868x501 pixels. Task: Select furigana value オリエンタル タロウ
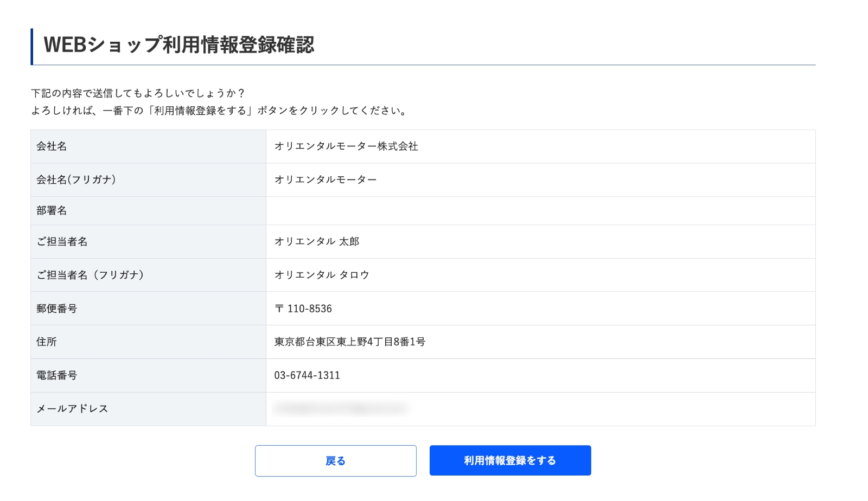click(322, 275)
